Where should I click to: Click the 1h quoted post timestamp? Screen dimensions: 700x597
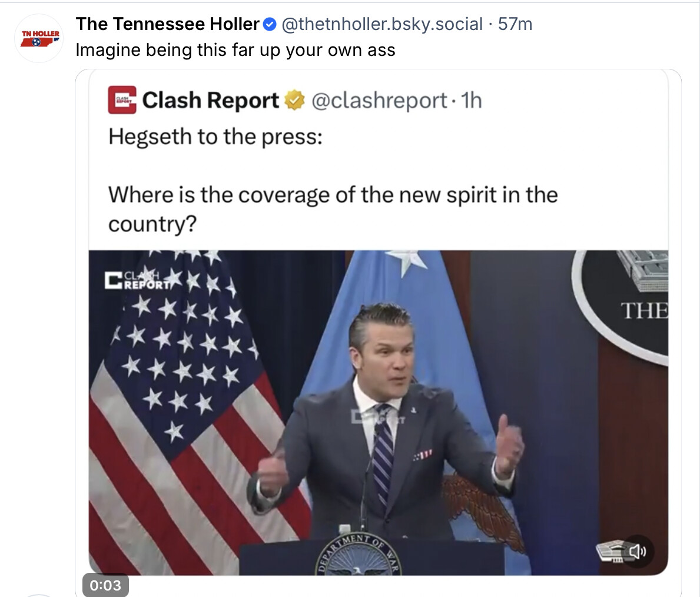click(472, 101)
